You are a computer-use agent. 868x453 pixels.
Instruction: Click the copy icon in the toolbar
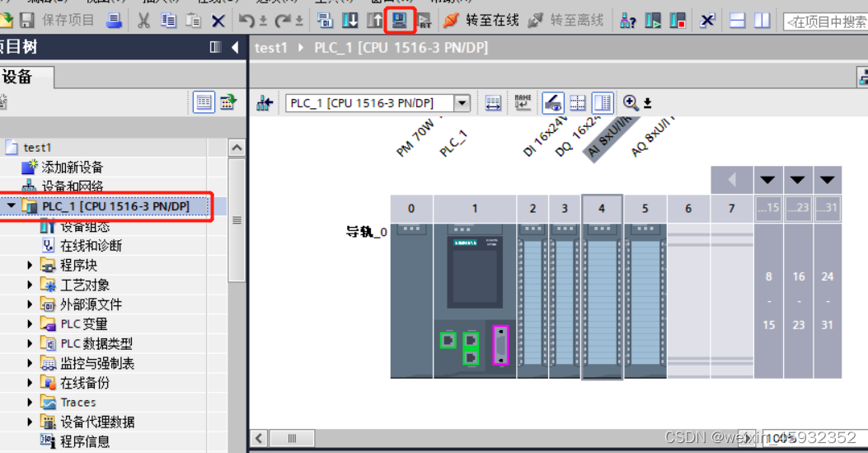(168, 21)
